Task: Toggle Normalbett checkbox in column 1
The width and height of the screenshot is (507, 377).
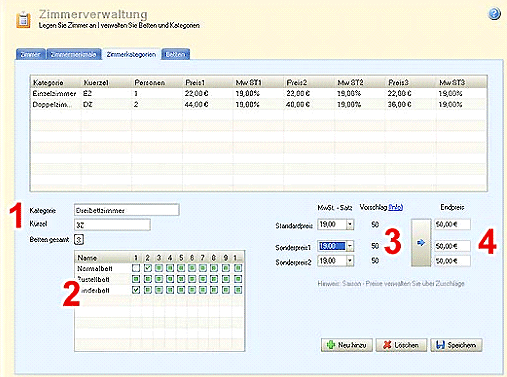Action: [136, 268]
